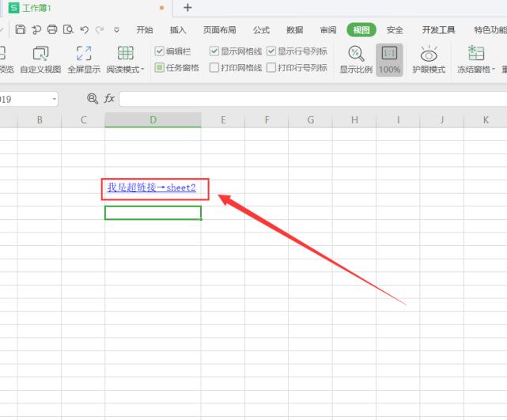
Task: Select column D header
Action: (x=153, y=120)
